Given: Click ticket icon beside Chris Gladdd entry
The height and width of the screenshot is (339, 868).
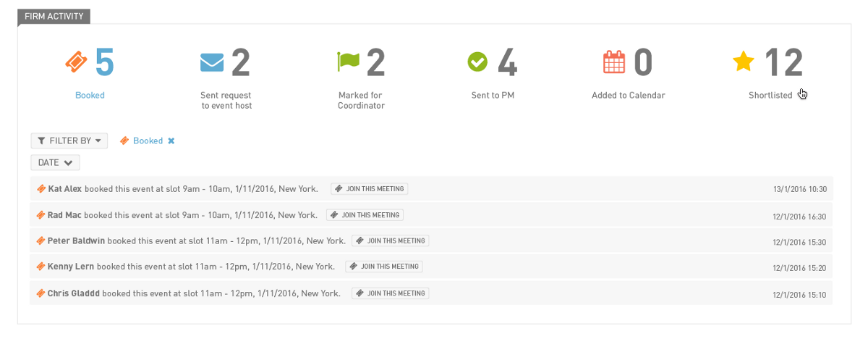Looking at the screenshot, I should point(41,293).
